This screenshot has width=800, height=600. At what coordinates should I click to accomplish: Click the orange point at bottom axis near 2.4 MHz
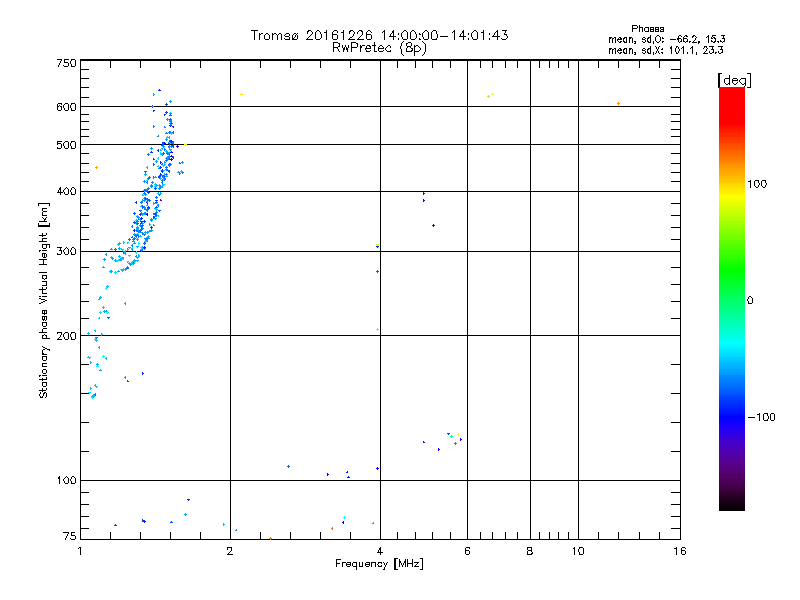(x=270, y=538)
